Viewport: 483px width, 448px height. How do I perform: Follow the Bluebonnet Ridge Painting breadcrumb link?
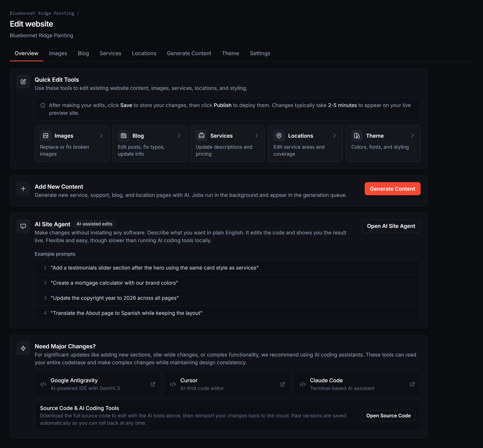[x=42, y=13]
